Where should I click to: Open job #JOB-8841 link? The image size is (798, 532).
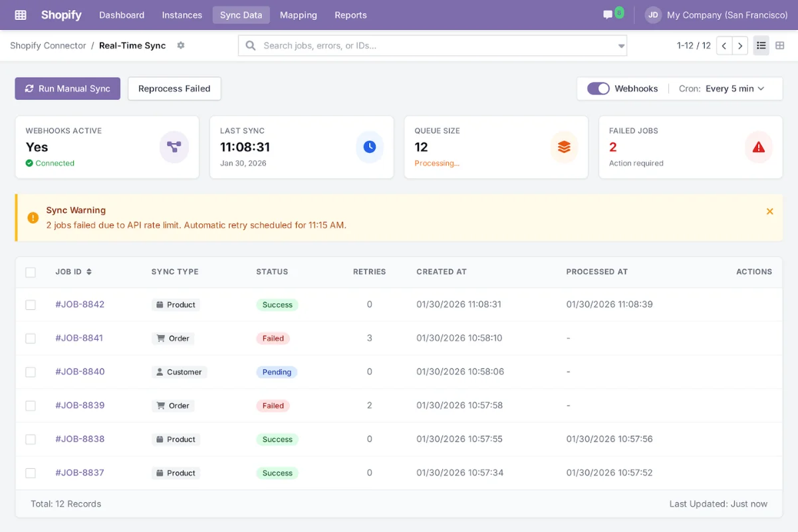(79, 338)
